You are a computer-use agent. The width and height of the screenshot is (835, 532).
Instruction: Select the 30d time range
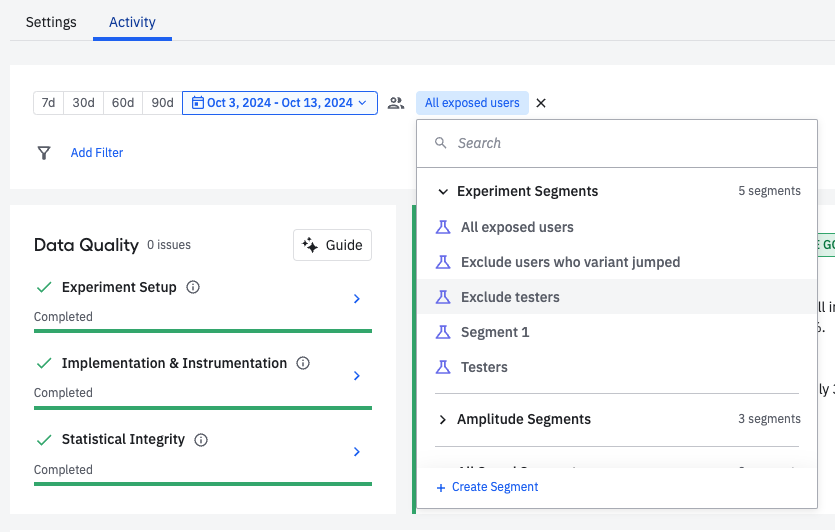click(83, 103)
